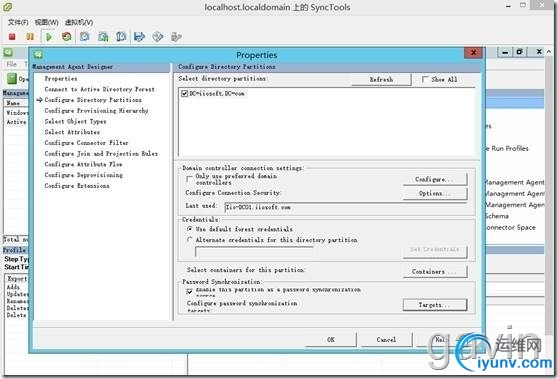Image resolution: width=558 pixels, height=379 pixels.
Task: Select Configure Attribute Flow page
Action: (84, 164)
